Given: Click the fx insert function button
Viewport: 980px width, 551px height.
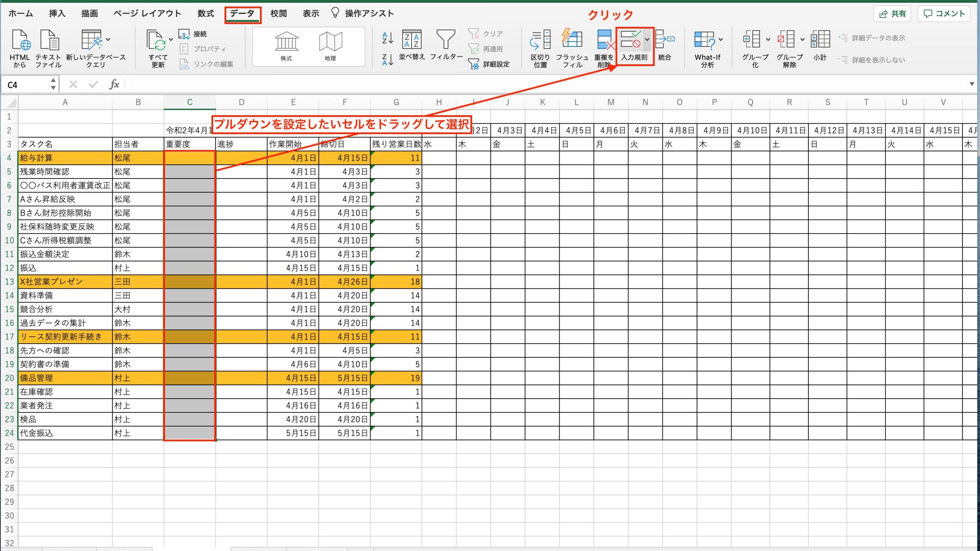Looking at the screenshot, I should (114, 84).
